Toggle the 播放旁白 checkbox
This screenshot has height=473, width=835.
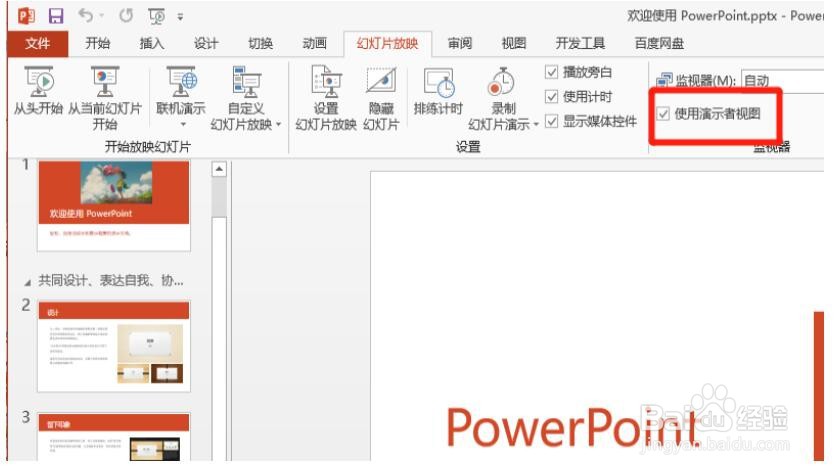pos(552,72)
